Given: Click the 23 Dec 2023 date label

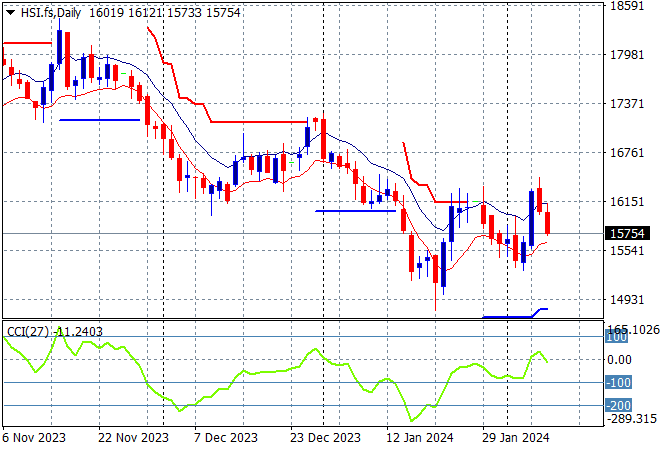Looking at the screenshot, I should click(326, 437).
